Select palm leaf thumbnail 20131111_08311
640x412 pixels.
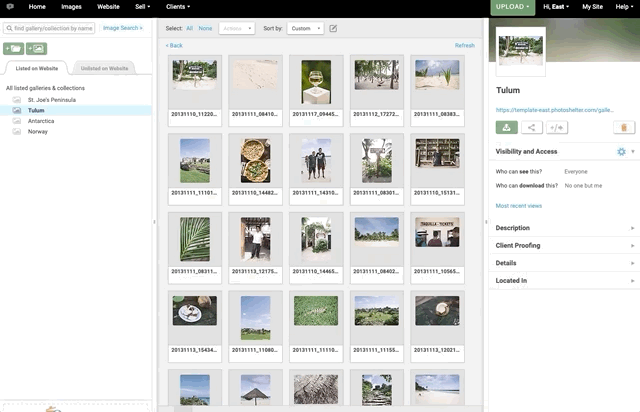pos(195,239)
